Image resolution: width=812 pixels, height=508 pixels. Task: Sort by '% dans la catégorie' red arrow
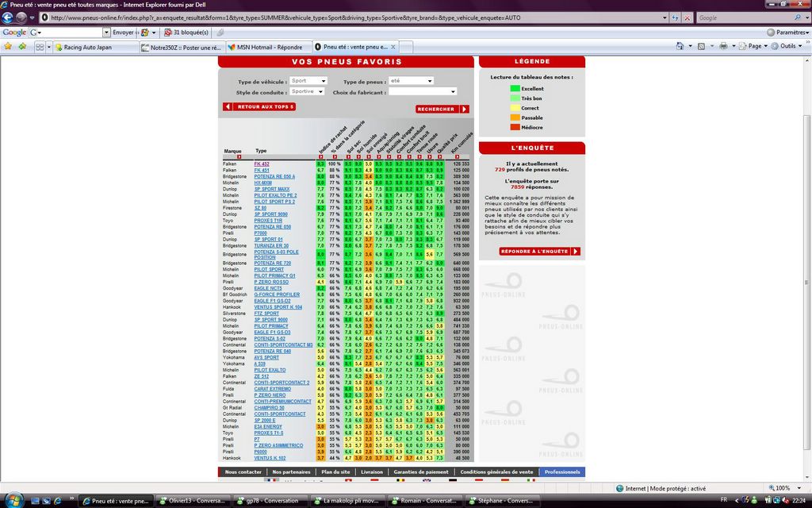click(x=335, y=156)
